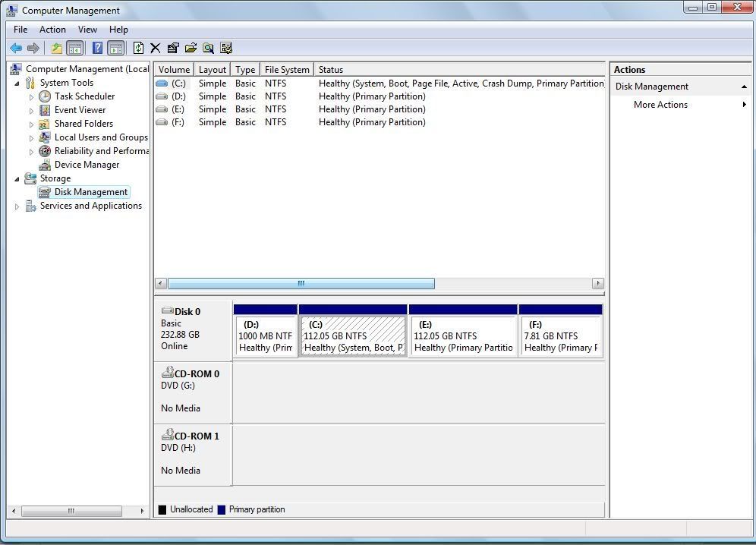Open the View menu
The width and height of the screenshot is (756, 545).
click(x=88, y=30)
